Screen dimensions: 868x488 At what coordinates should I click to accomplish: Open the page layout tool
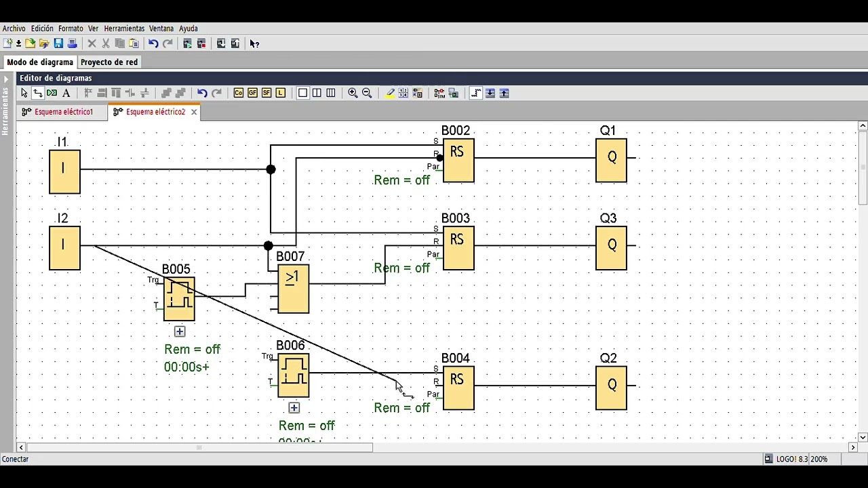(x=403, y=93)
